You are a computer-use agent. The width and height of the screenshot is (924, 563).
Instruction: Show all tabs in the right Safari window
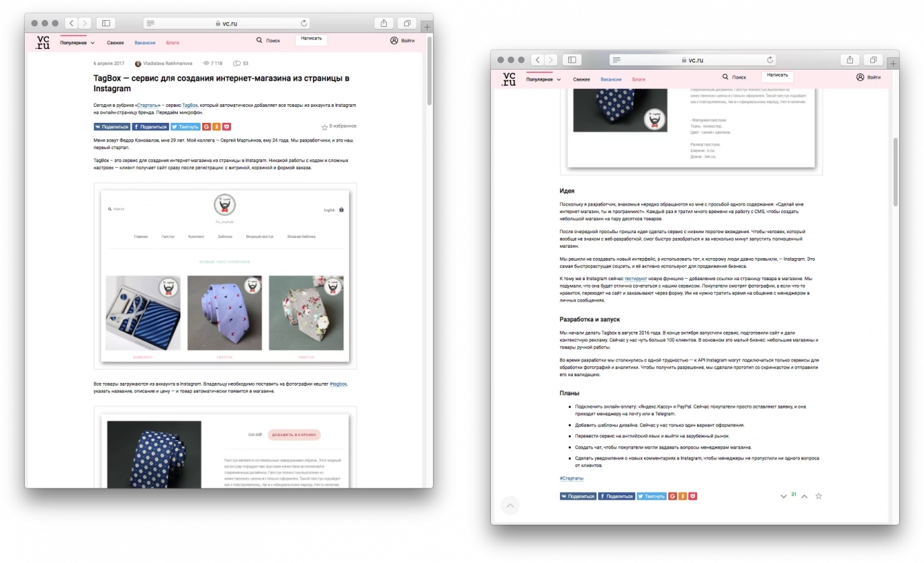click(x=873, y=60)
